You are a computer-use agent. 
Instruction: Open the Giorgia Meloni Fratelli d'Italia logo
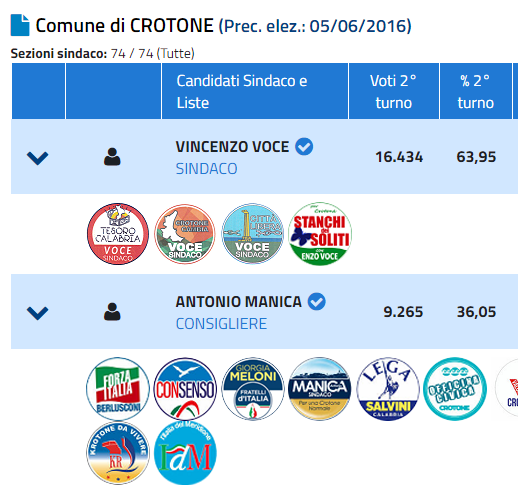tap(252, 389)
